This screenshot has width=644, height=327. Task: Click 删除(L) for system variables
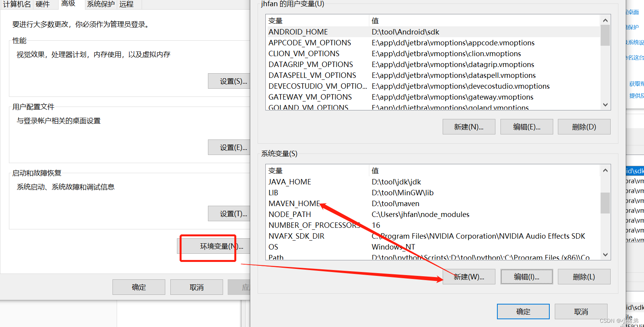click(584, 277)
